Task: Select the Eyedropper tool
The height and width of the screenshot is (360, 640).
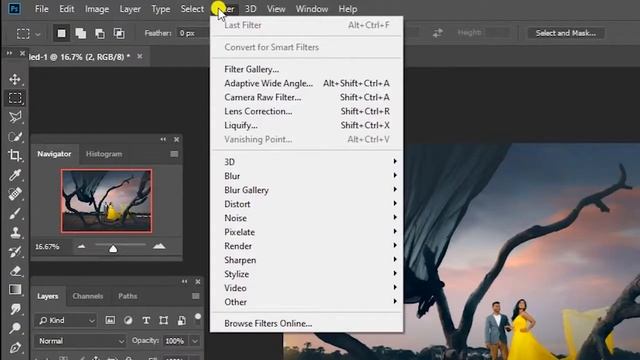Action: tap(15, 175)
